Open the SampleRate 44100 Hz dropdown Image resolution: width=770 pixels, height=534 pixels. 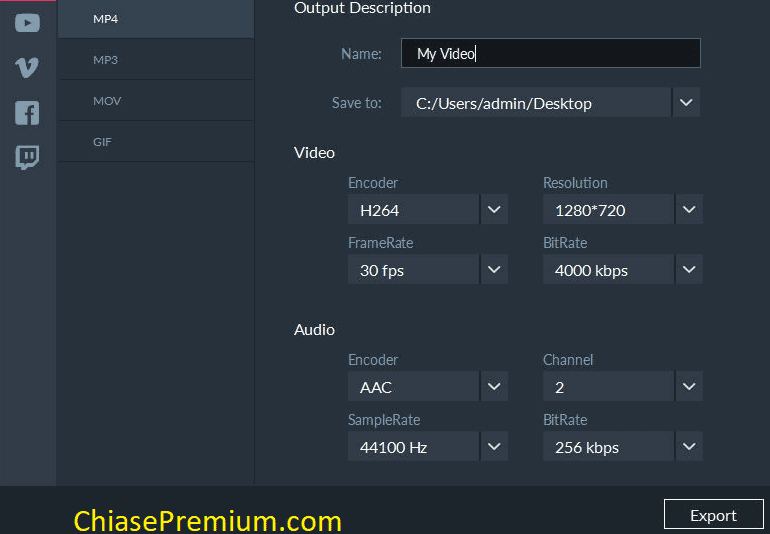(x=494, y=447)
